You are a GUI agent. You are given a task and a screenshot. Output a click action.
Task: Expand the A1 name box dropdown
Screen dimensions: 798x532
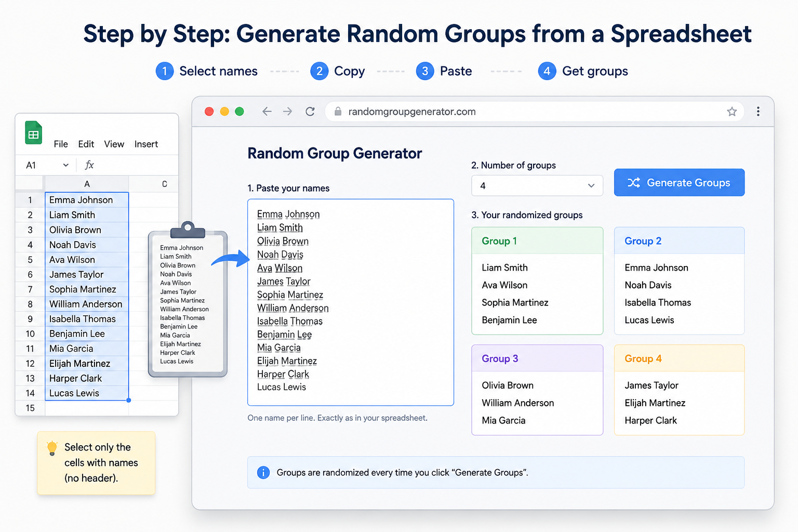tap(66, 165)
